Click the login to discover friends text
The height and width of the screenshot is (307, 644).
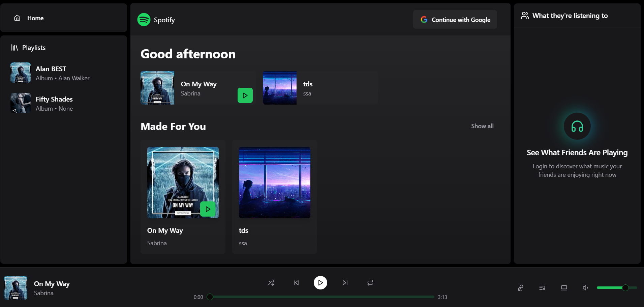pyautogui.click(x=577, y=170)
